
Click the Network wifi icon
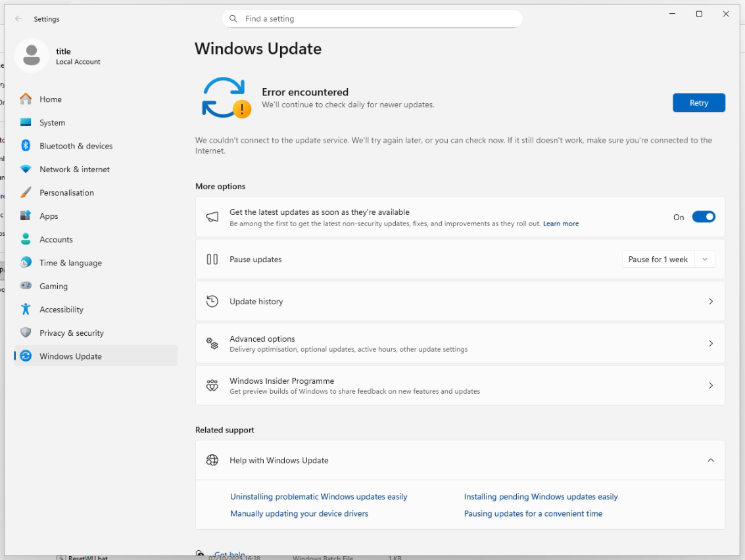tap(26, 169)
